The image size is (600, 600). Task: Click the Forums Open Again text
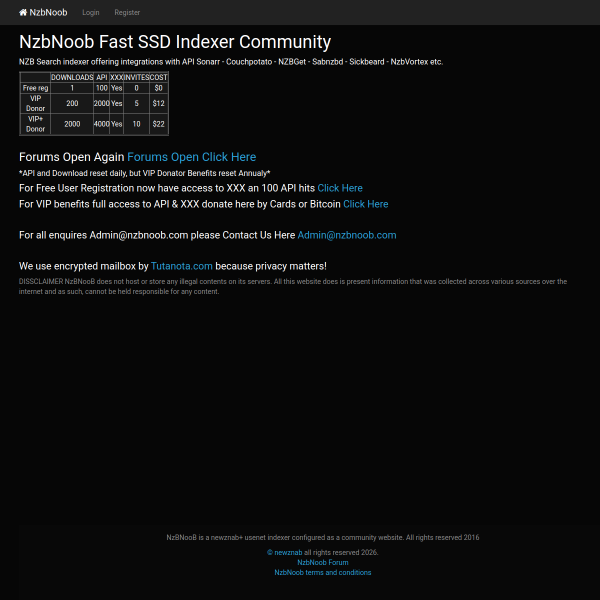tap(72, 157)
